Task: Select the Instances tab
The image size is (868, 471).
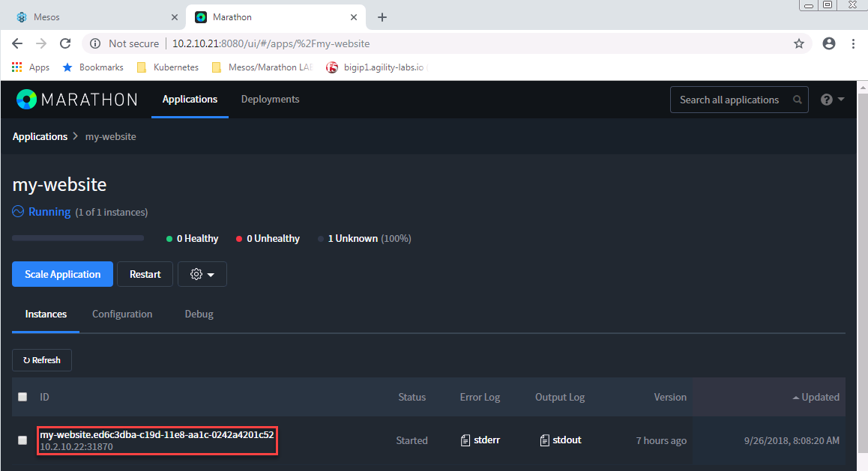Action: click(46, 314)
